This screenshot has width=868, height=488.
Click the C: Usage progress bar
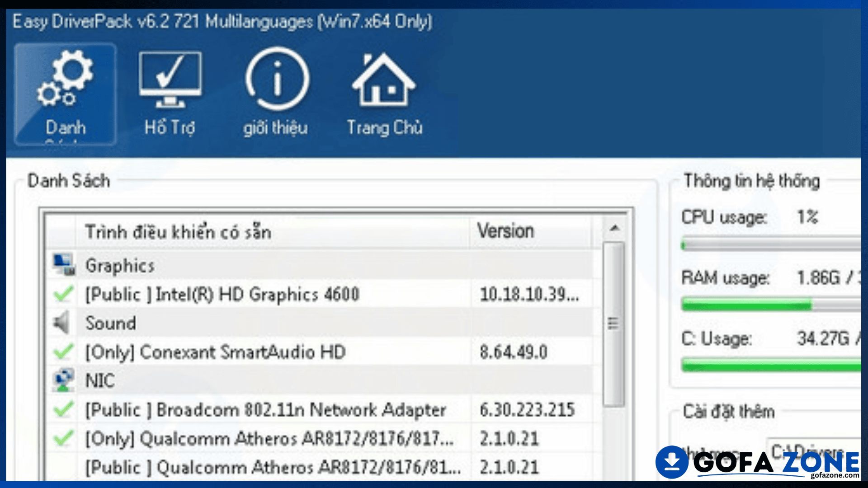point(771,365)
